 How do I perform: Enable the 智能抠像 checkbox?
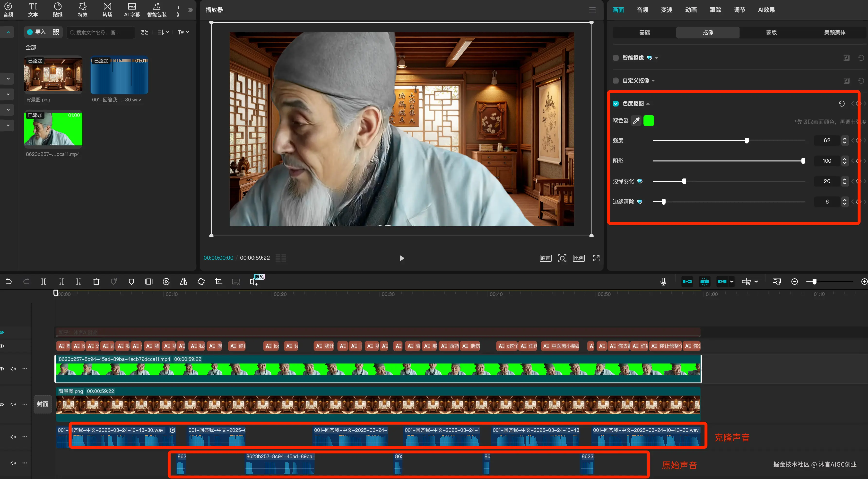coord(616,58)
